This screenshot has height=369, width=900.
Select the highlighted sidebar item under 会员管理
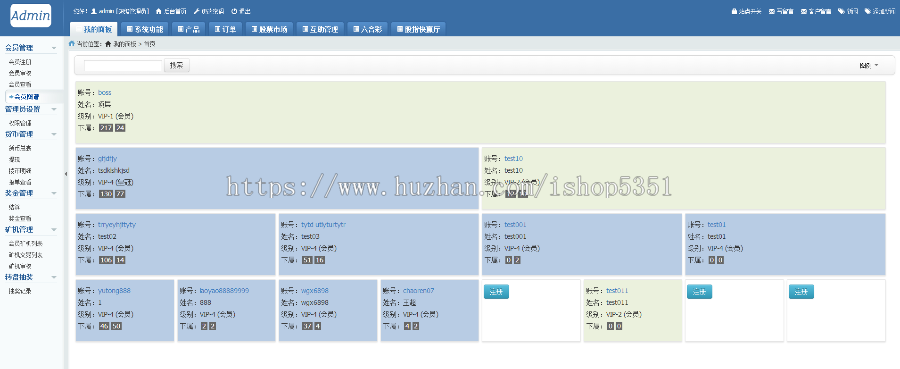(34, 96)
